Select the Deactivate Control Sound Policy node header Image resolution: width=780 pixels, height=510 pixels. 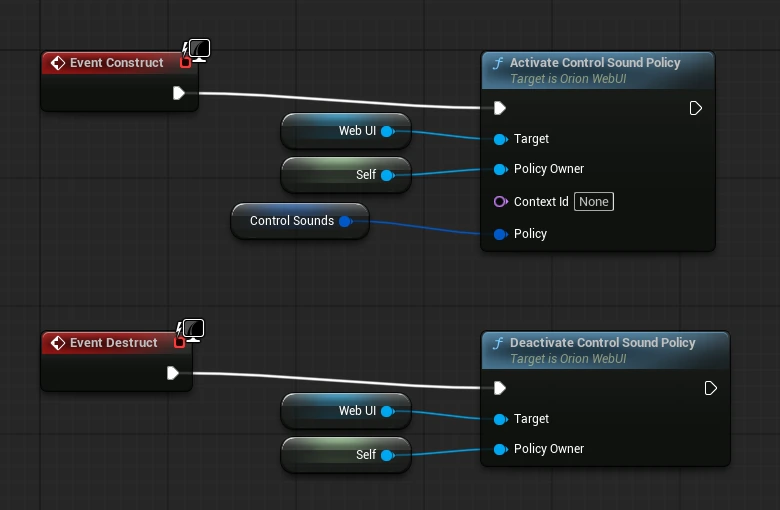pyautogui.click(x=605, y=350)
